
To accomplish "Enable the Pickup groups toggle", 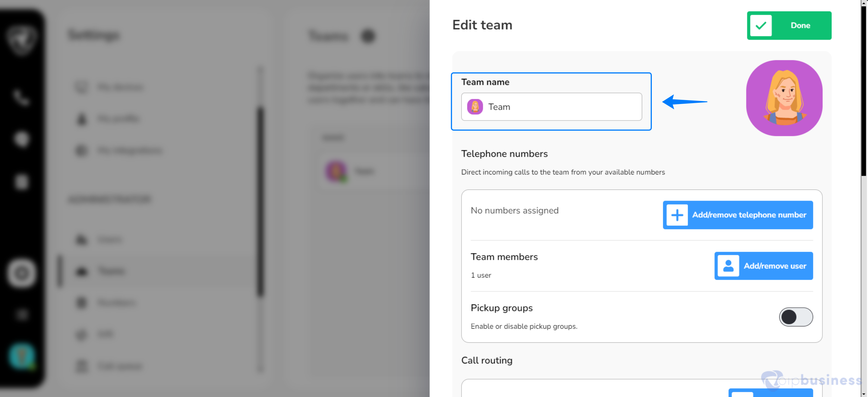I will [x=796, y=317].
